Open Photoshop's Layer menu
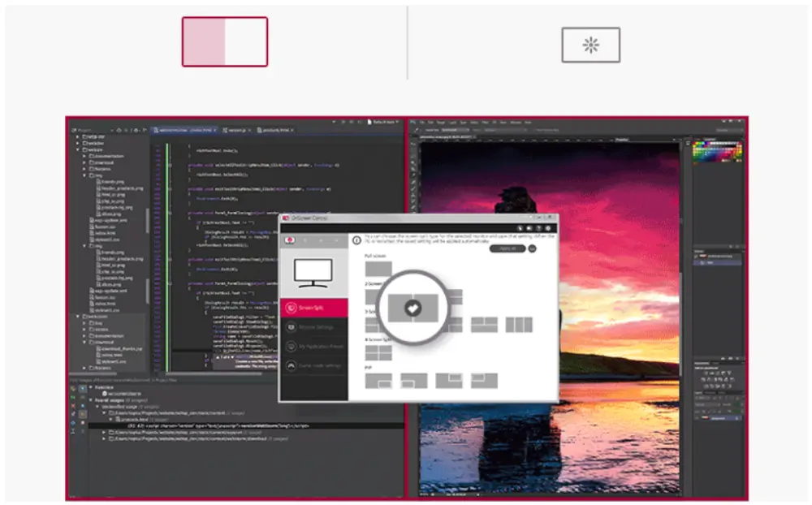Viewport: 812px width, 505px height. [452, 123]
